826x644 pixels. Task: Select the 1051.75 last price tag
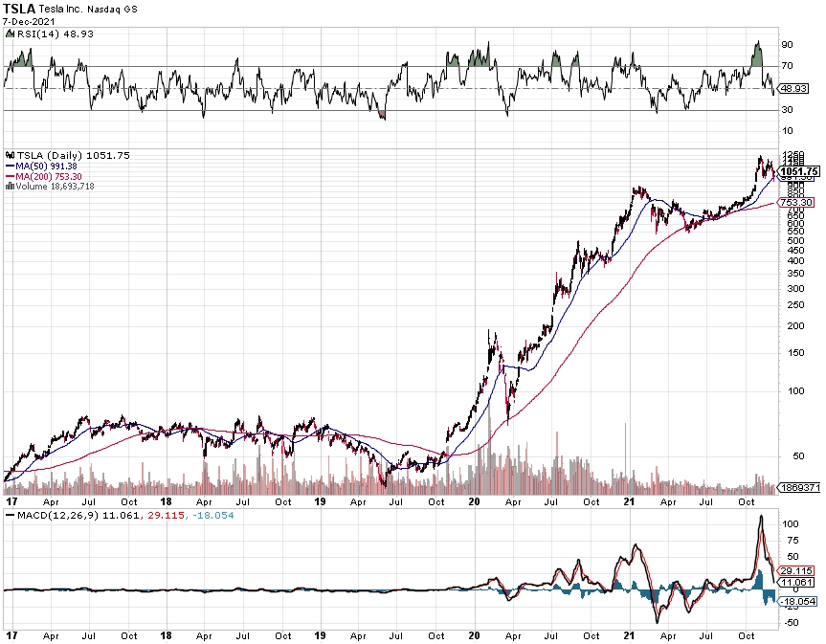pyautogui.click(x=798, y=171)
